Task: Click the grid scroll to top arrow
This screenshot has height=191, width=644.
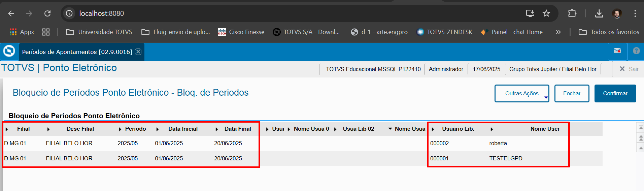Action: 641,127
